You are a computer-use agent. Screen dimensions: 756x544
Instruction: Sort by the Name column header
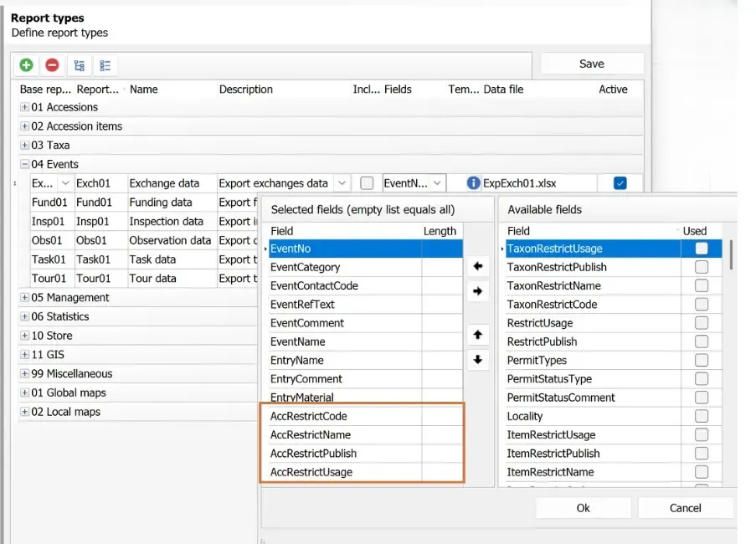coord(144,90)
